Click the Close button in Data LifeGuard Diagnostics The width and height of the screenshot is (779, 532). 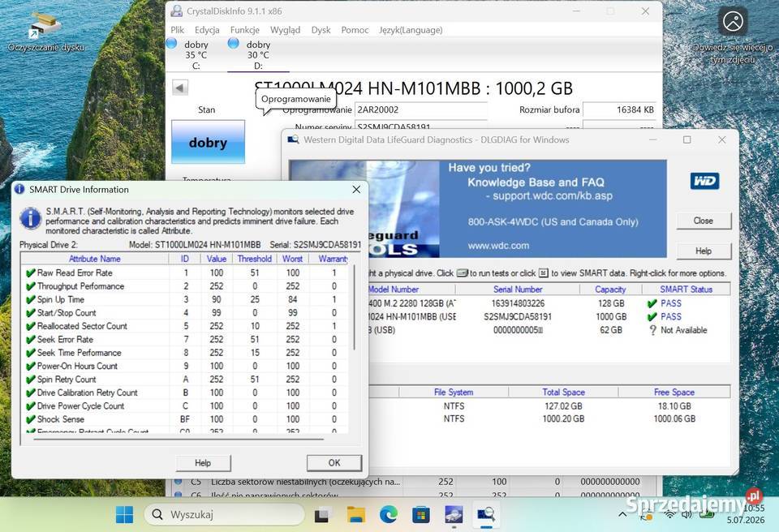click(704, 221)
